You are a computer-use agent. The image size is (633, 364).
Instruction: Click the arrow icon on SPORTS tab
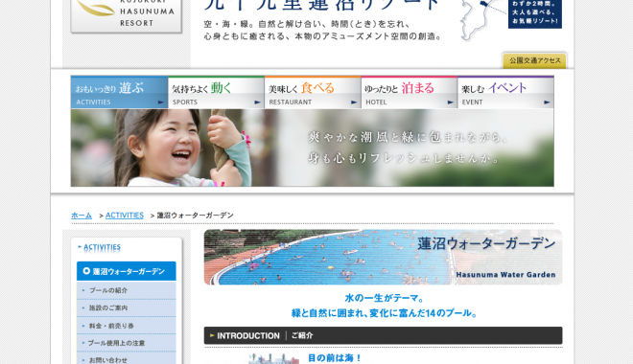[x=257, y=102]
